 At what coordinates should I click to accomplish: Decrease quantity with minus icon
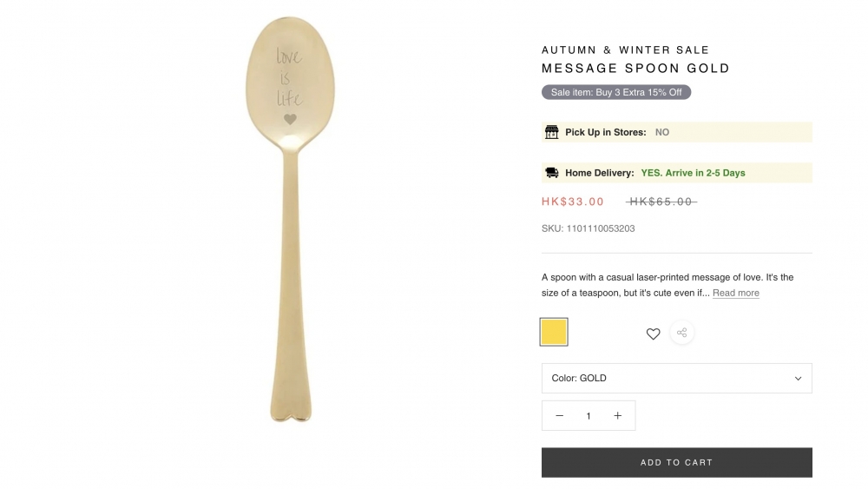(x=559, y=415)
